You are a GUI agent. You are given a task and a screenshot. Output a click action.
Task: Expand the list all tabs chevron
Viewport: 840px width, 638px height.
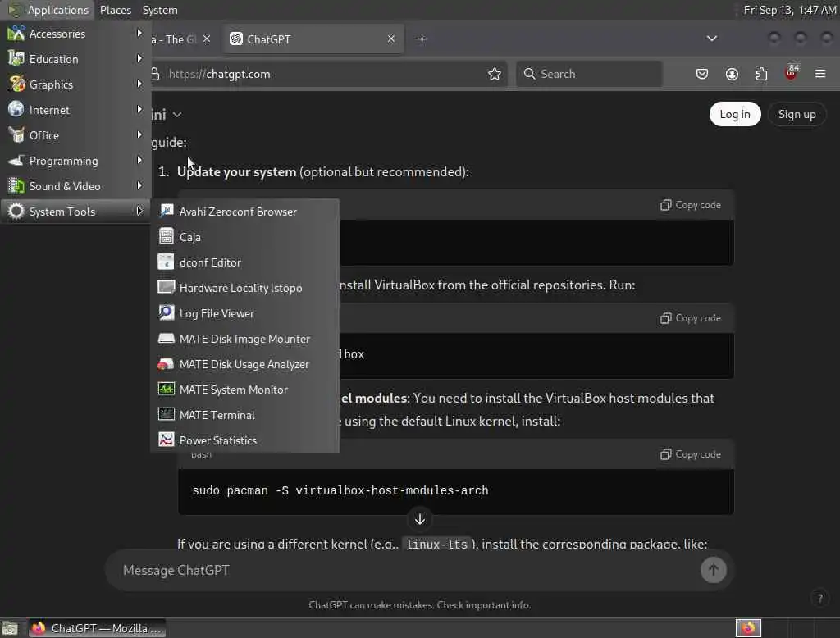tap(711, 39)
